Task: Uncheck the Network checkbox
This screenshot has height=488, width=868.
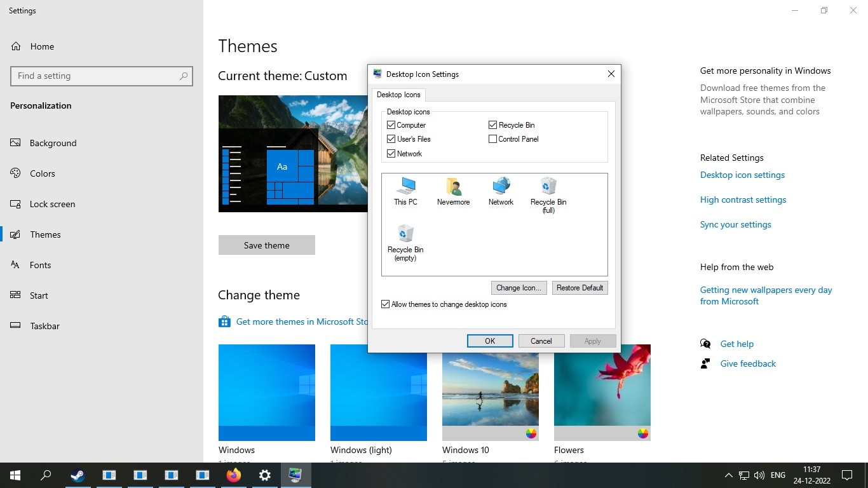Action: [391, 154]
